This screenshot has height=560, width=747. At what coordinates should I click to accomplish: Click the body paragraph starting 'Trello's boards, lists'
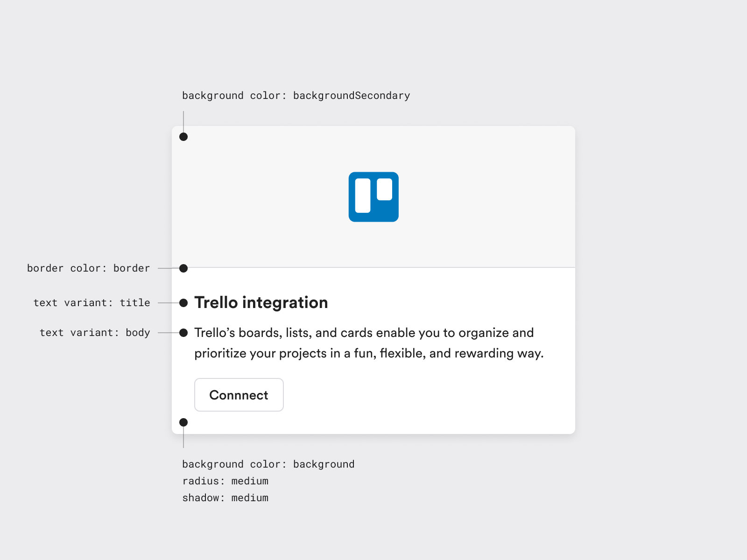(x=369, y=343)
